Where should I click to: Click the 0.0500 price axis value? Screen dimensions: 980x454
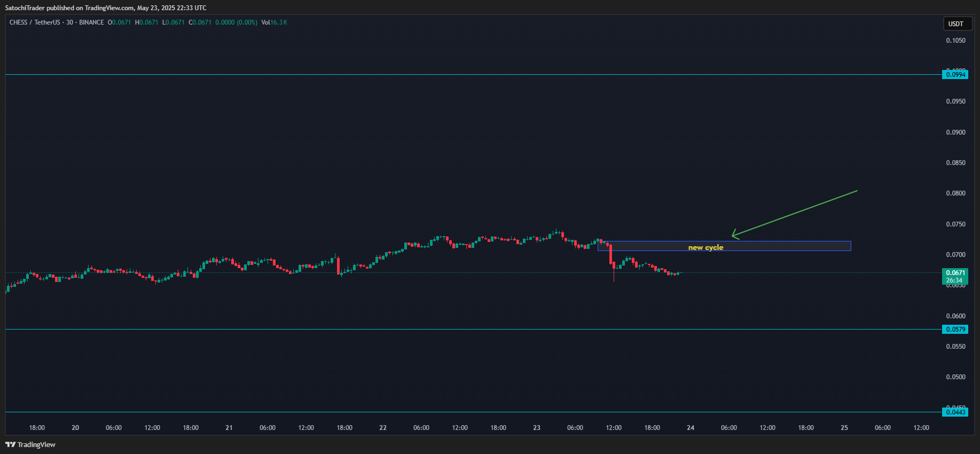tap(955, 377)
